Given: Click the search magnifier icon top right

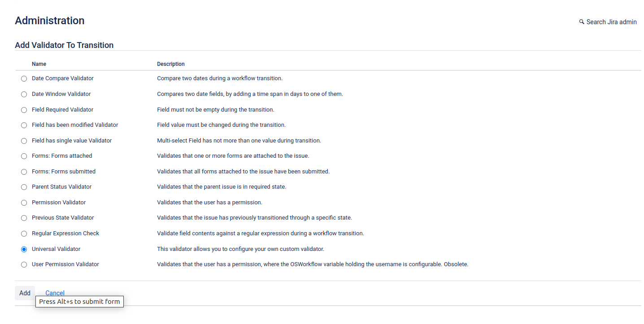Looking at the screenshot, I should 582,22.
